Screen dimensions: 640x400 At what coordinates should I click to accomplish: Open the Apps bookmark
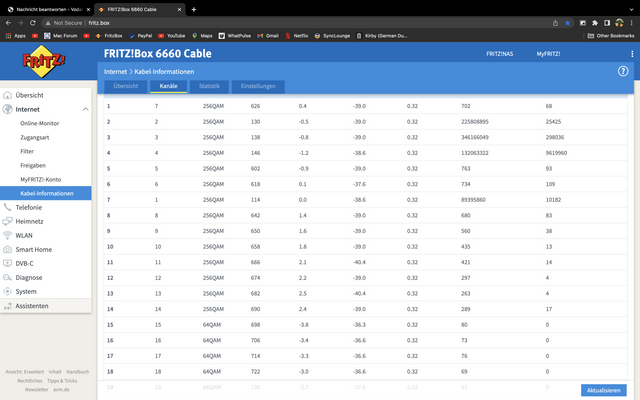point(16,36)
